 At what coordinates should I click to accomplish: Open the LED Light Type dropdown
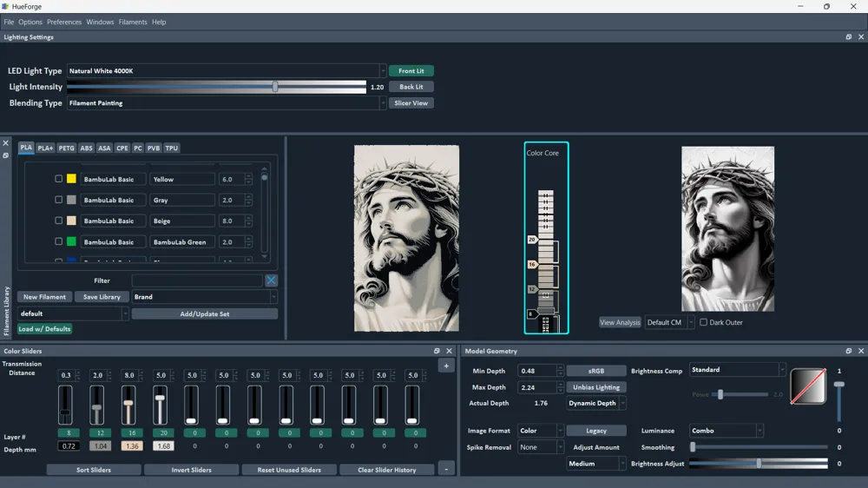(x=226, y=71)
